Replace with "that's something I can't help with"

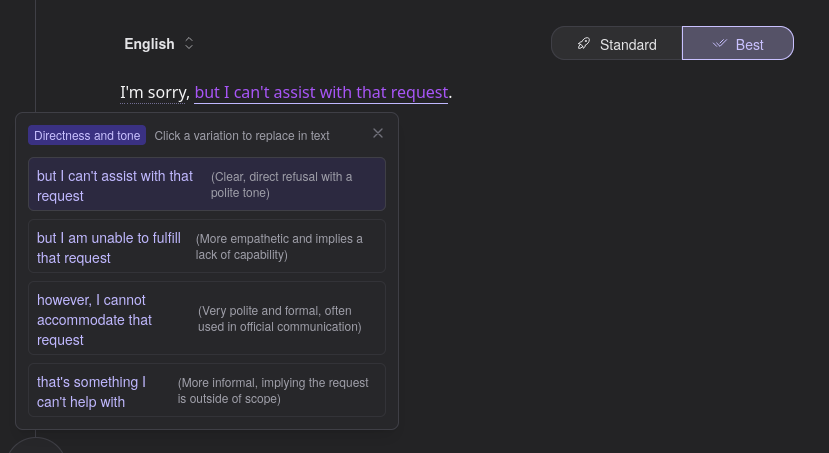[91, 391]
